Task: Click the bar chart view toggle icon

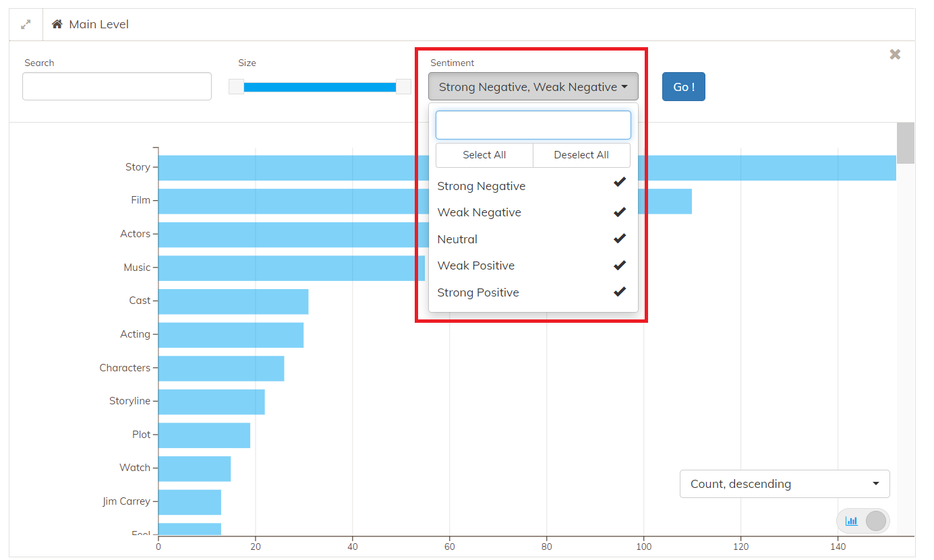Action: pos(852,521)
